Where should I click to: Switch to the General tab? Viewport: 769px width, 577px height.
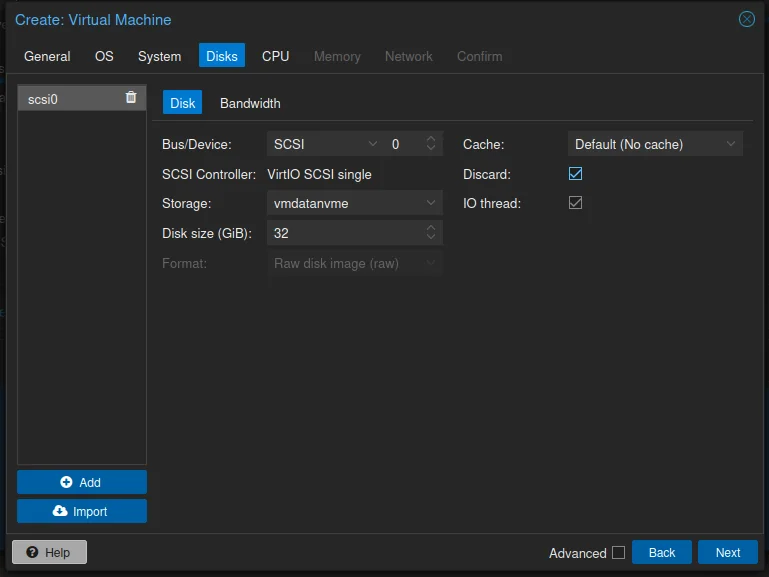(47, 56)
